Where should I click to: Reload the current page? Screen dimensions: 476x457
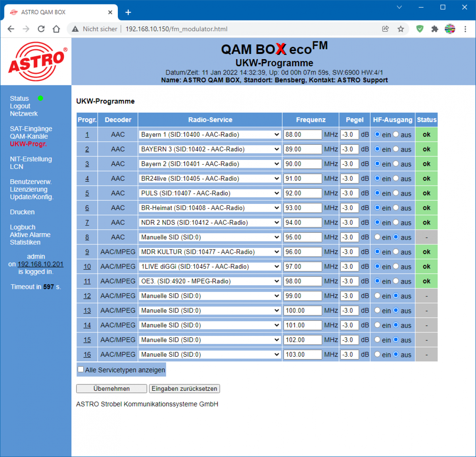tap(41, 29)
